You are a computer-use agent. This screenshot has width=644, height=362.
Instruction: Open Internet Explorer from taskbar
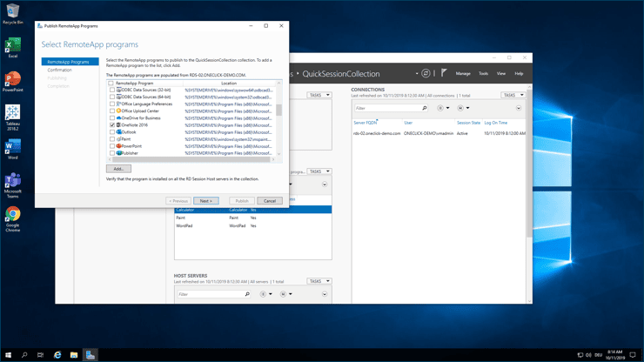57,355
